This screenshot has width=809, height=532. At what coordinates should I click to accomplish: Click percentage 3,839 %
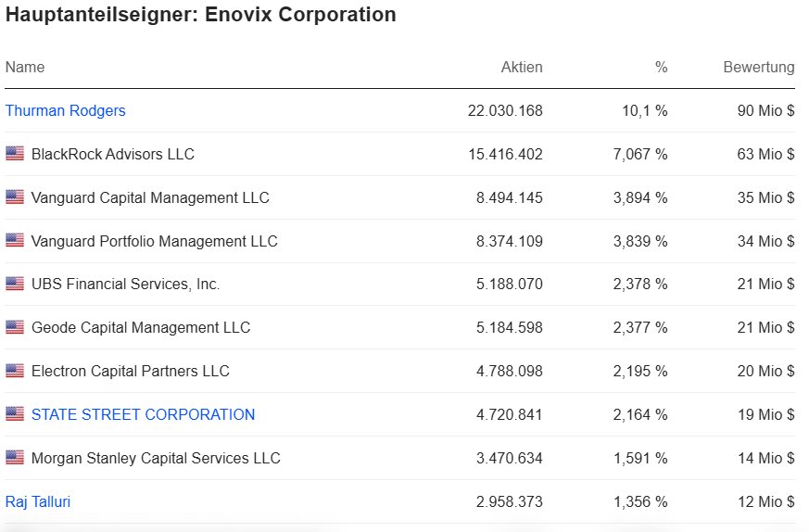(640, 241)
